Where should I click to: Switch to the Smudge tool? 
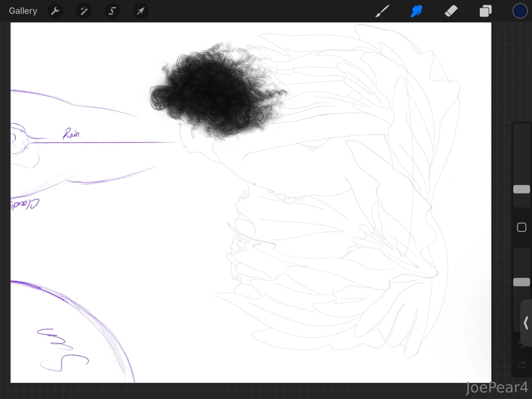pyautogui.click(x=416, y=11)
